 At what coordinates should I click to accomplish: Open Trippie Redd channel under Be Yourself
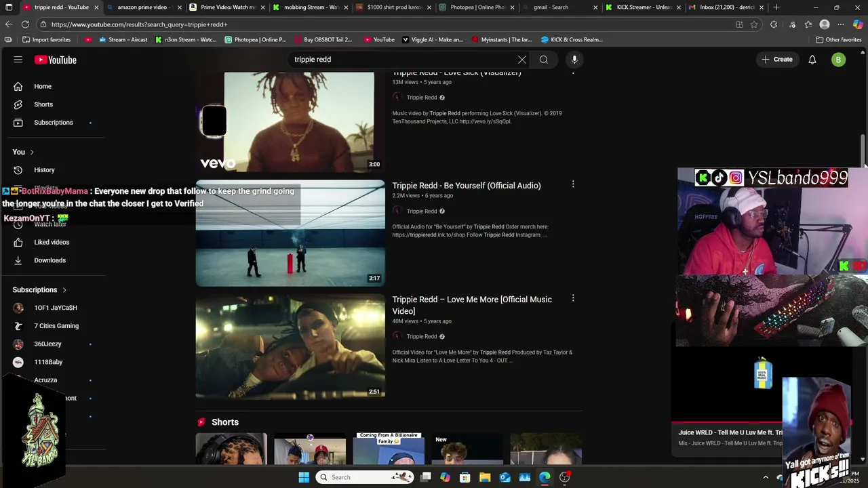[422, 211]
